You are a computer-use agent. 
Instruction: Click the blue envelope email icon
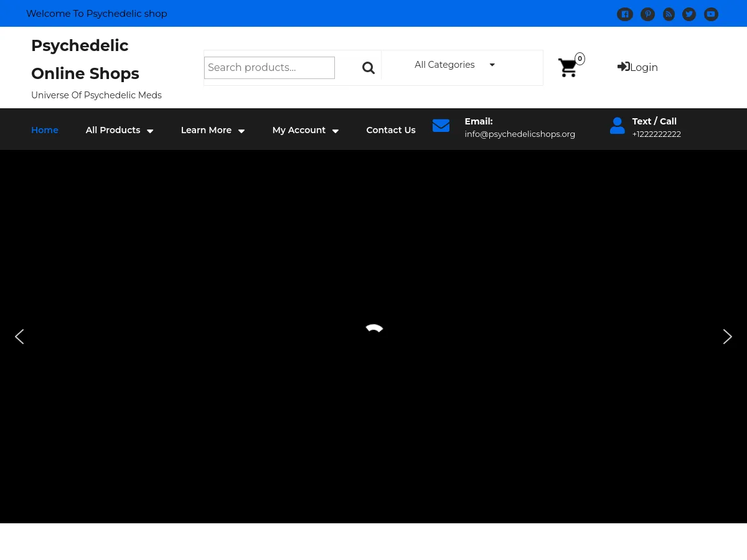441,126
